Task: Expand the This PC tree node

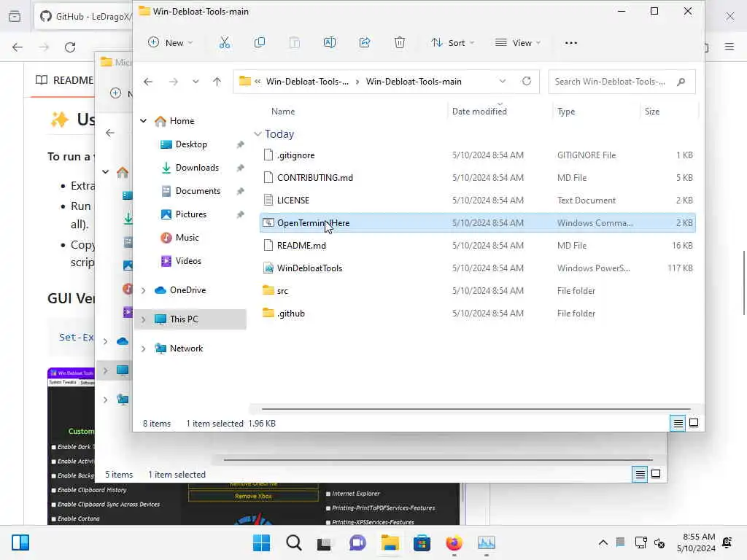Action: [x=144, y=319]
